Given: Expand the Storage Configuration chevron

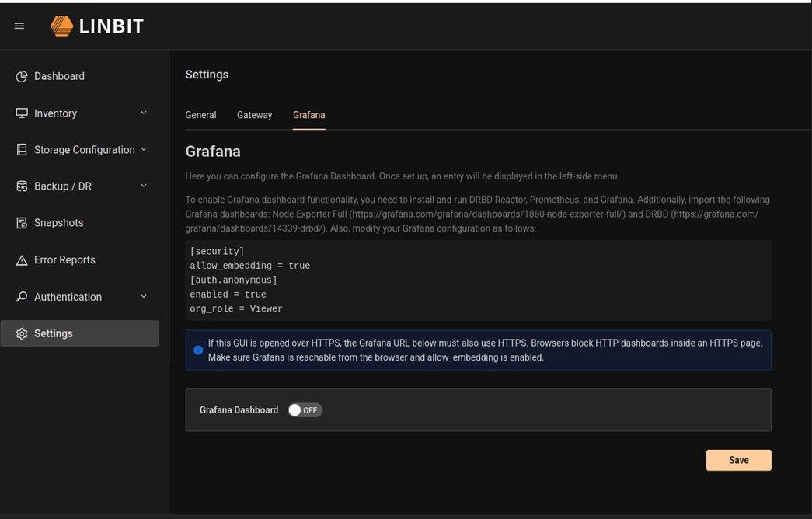Looking at the screenshot, I should coord(144,149).
